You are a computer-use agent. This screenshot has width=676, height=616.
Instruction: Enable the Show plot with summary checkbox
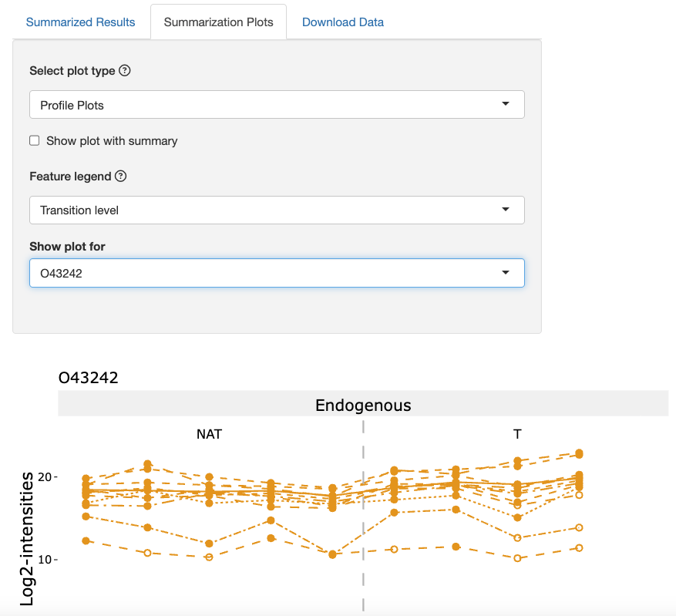coord(35,141)
